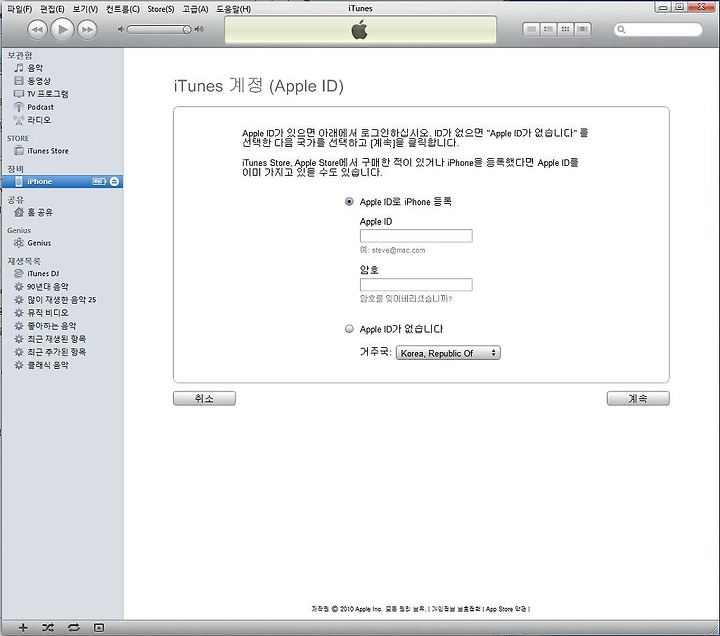Click the Apple logo status display

(360, 30)
